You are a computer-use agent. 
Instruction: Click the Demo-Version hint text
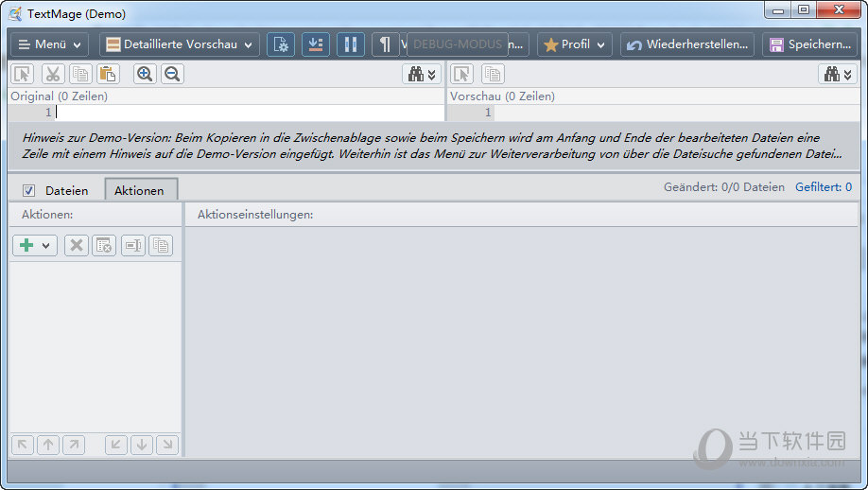pyautogui.click(x=432, y=146)
